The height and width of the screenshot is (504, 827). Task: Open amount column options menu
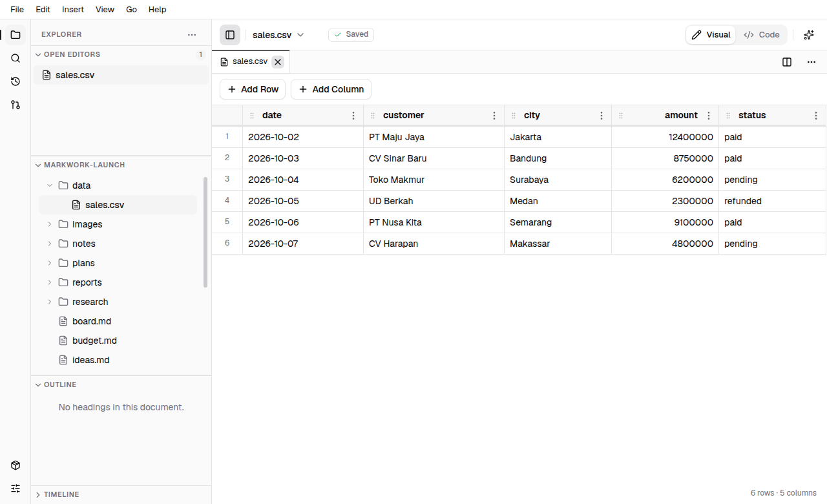[709, 116]
